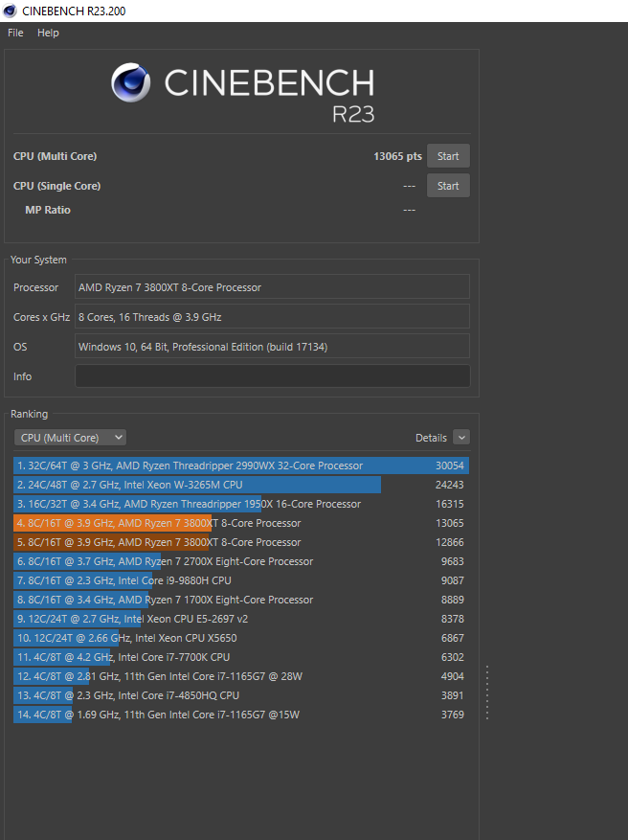Screen dimensions: 628x840
Task: Start the CPU Multi Core benchmark
Action: click(448, 156)
